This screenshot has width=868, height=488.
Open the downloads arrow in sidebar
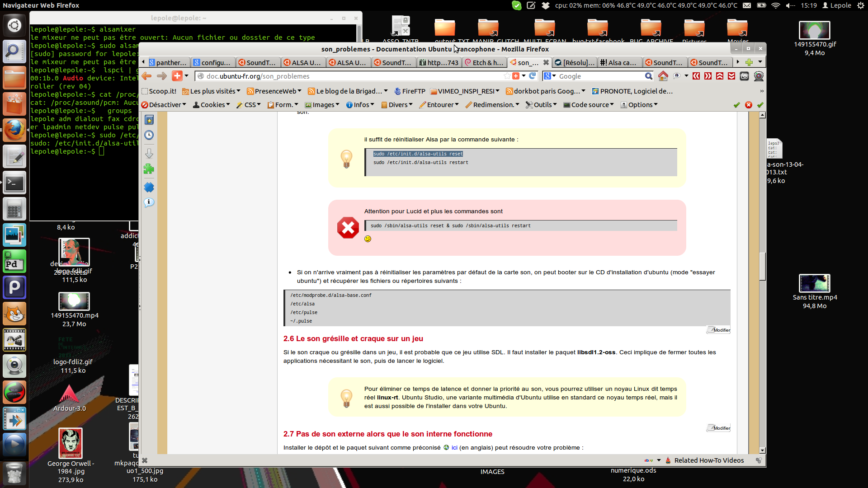pyautogui.click(x=149, y=153)
